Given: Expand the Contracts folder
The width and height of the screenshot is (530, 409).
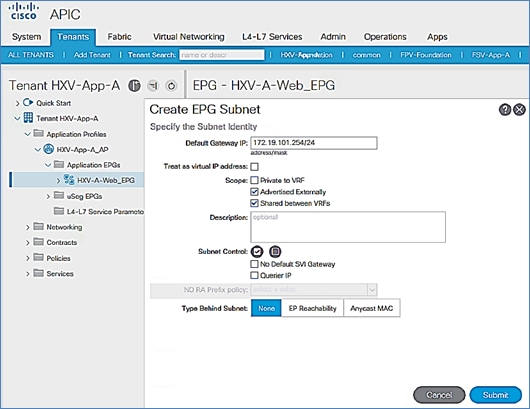Looking at the screenshot, I should pos(27,243).
